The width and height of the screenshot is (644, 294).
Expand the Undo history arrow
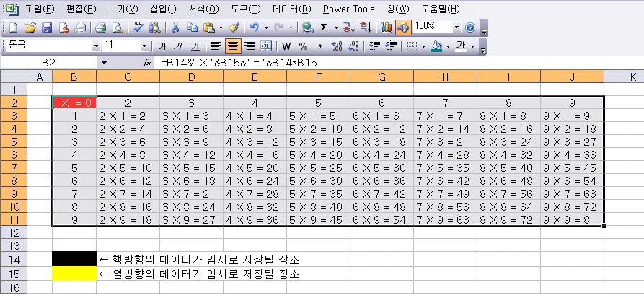click(x=266, y=27)
